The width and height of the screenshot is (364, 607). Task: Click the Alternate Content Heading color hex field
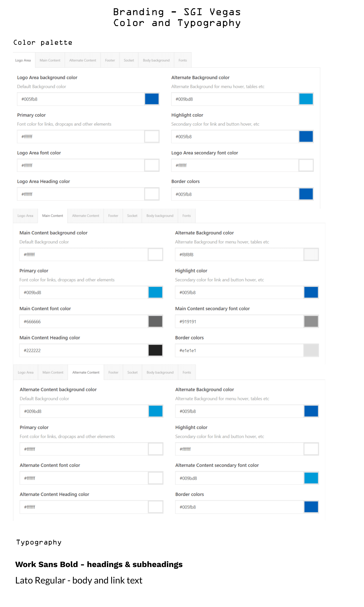pyautogui.click(x=83, y=507)
